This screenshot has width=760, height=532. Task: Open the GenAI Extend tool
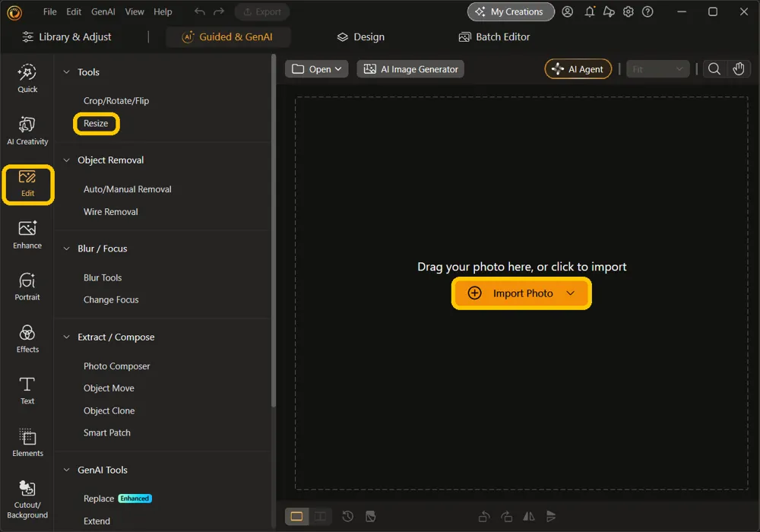(97, 521)
